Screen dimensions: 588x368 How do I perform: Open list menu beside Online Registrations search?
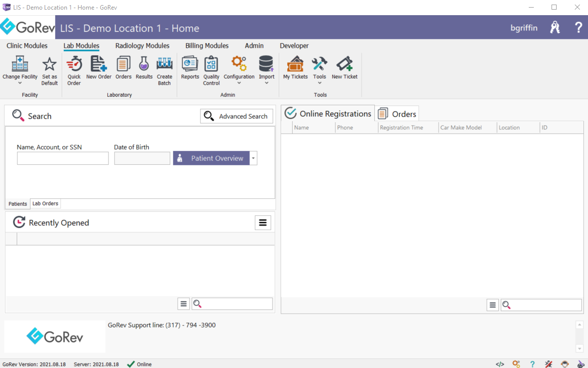492,305
